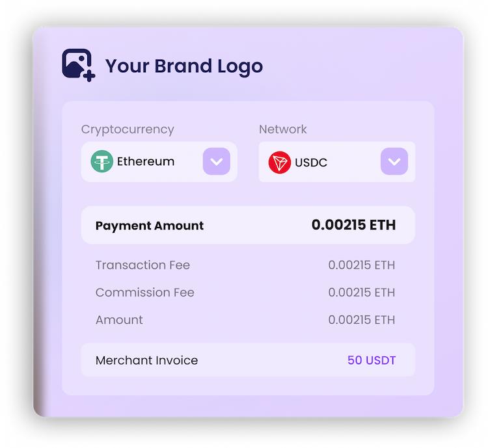
Task: Click the Cryptocurrency field label
Action: [x=128, y=130]
